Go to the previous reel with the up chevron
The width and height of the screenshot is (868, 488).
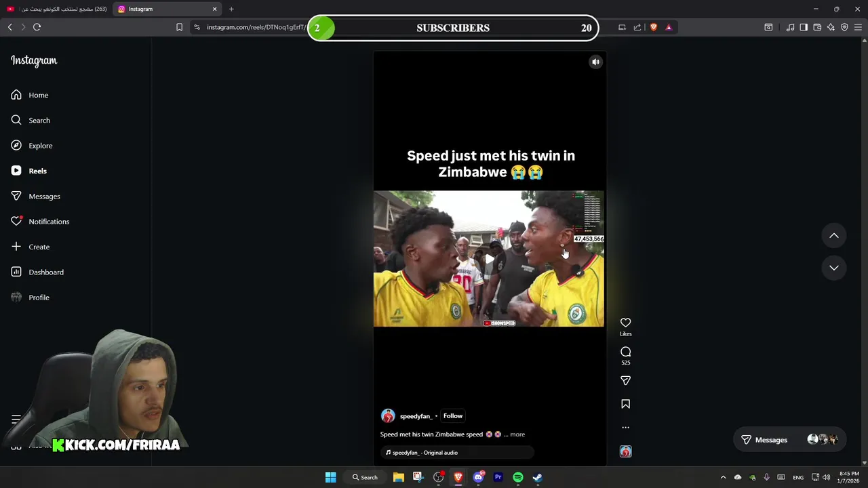coord(834,236)
